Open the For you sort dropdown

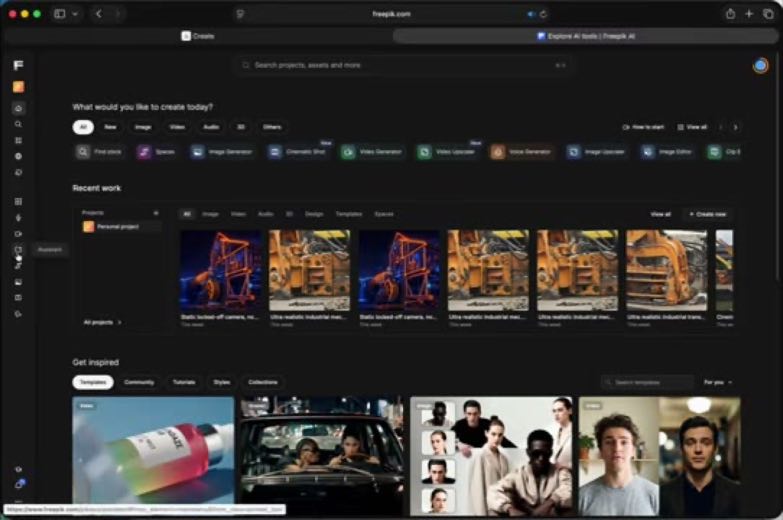(718, 382)
